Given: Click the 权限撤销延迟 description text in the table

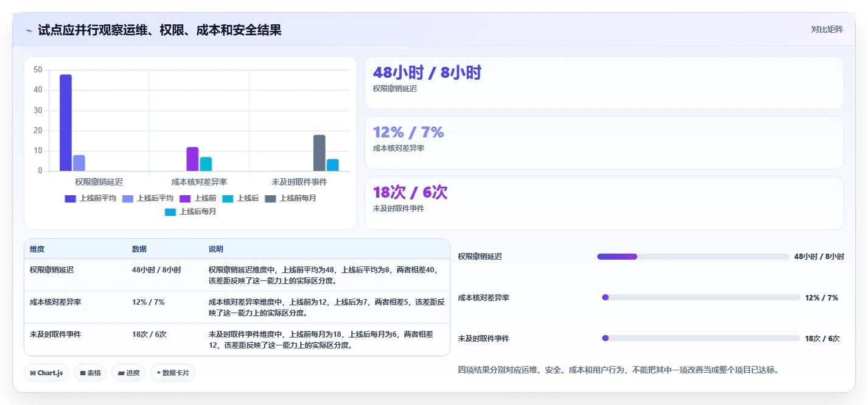Looking at the screenshot, I should pos(323,275).
